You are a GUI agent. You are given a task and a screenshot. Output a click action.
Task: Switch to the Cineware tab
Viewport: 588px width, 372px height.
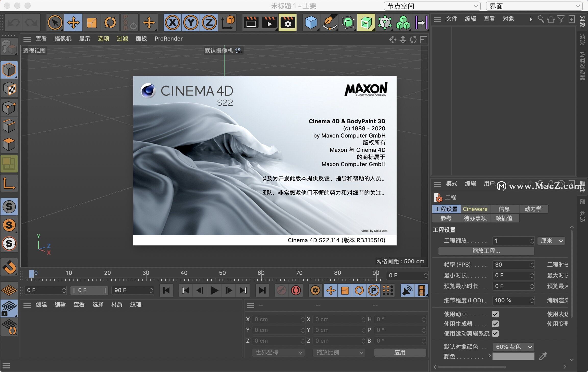point(475,209)
